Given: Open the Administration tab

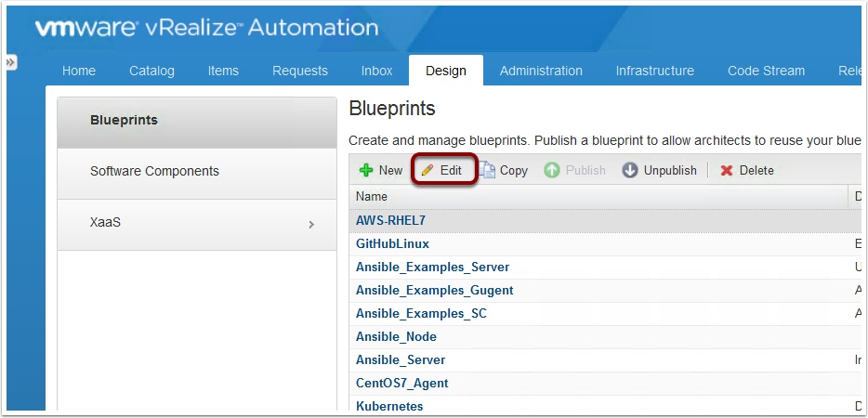Looking at the screenshot, I should 541,71.
